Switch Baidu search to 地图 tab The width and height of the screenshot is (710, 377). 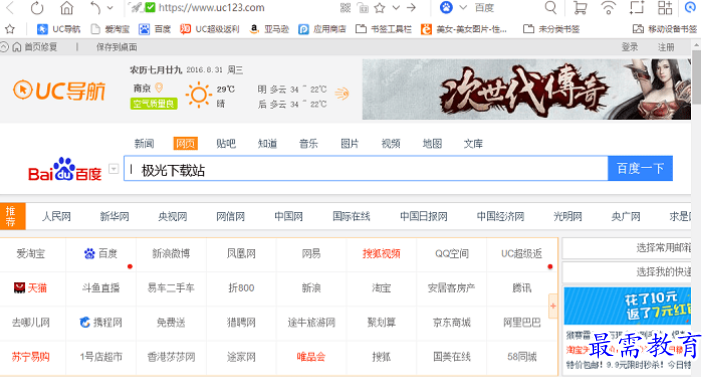432,143
